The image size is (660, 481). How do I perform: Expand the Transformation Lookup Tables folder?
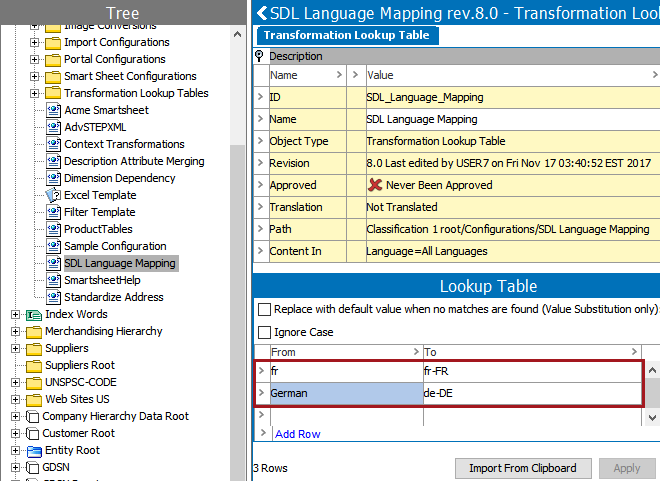[35, 93]
